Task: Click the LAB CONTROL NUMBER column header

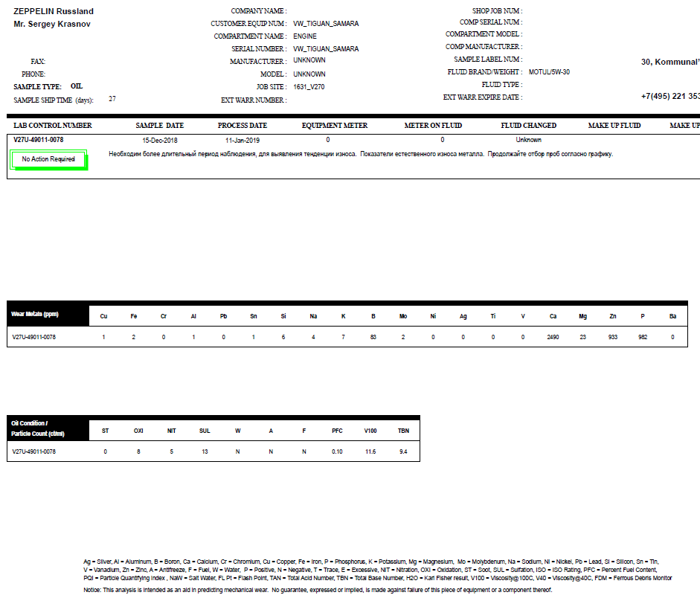Action: point(53,126)
